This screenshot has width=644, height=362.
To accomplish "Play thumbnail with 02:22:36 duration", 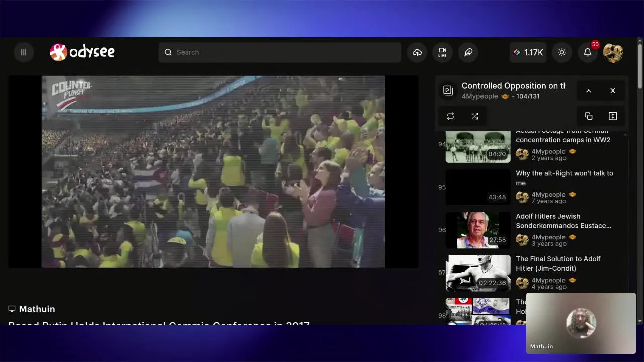I will coord(478,273).
